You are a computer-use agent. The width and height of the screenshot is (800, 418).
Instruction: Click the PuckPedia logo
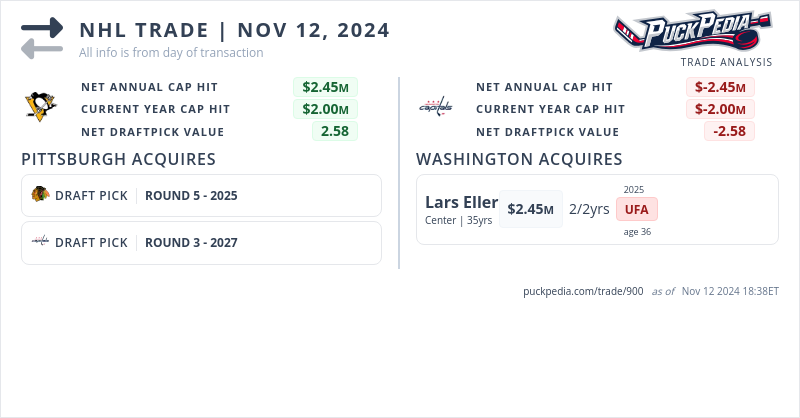coord(692,32)
